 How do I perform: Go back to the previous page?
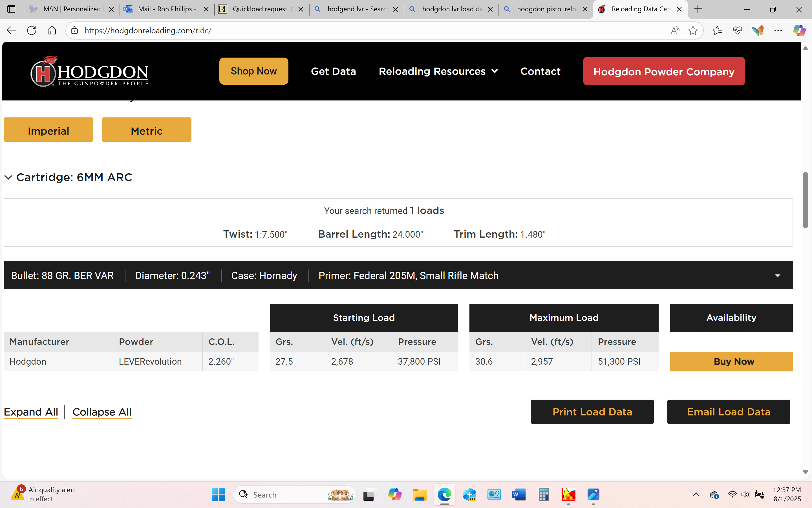tap(11, 30)
